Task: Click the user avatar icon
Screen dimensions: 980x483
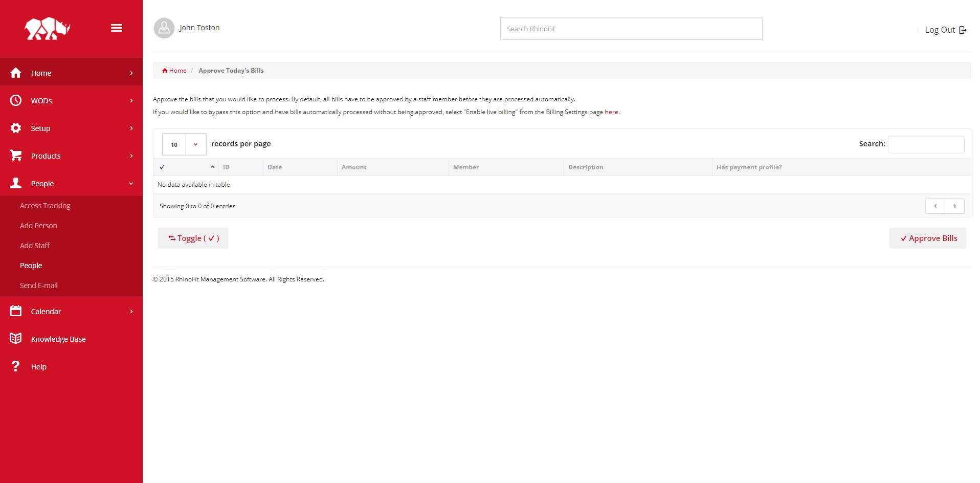Action: [164, 28]
